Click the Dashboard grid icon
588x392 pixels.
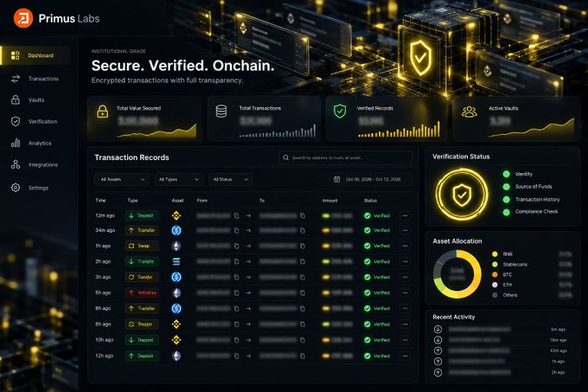point(15,55)
